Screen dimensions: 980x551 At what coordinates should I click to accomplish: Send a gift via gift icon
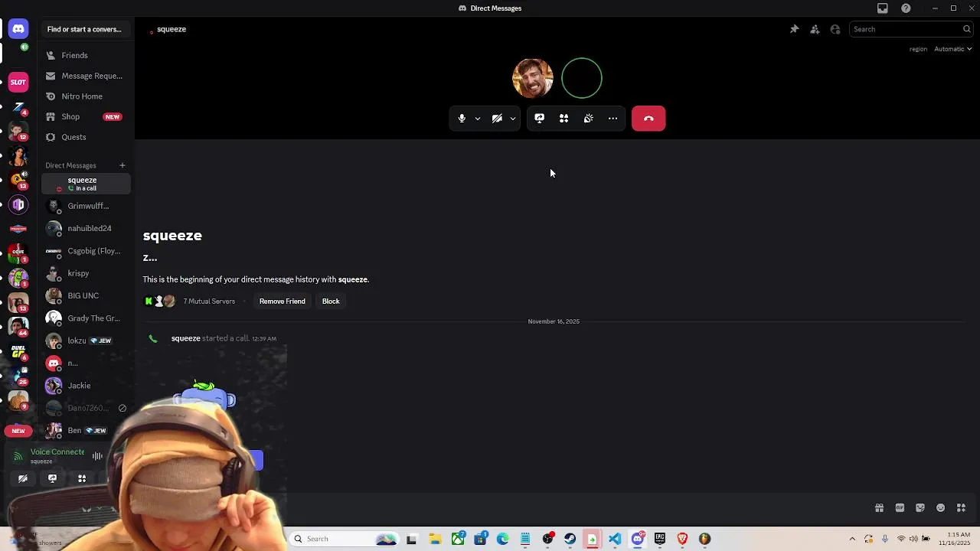879,508
